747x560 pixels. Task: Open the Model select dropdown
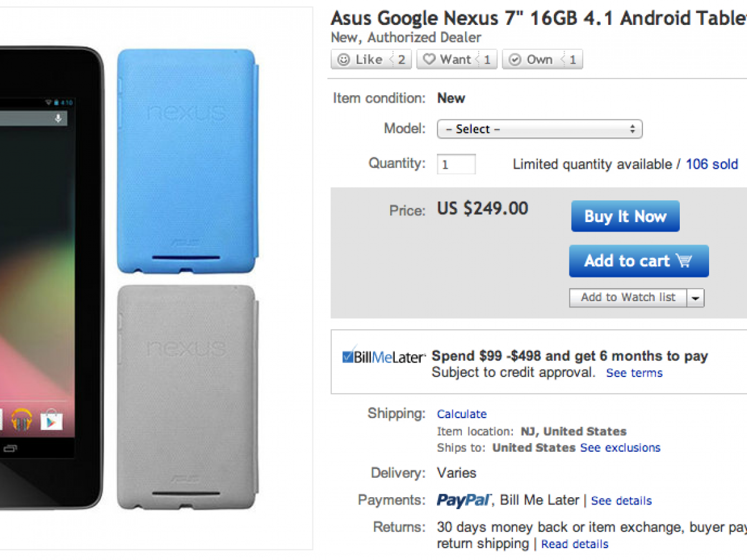click(x=539, y=129)
